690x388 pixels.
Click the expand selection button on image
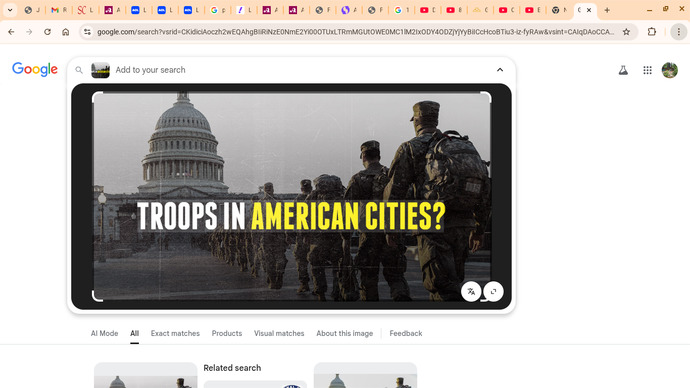pyautogui.click(x=493, y=291)
